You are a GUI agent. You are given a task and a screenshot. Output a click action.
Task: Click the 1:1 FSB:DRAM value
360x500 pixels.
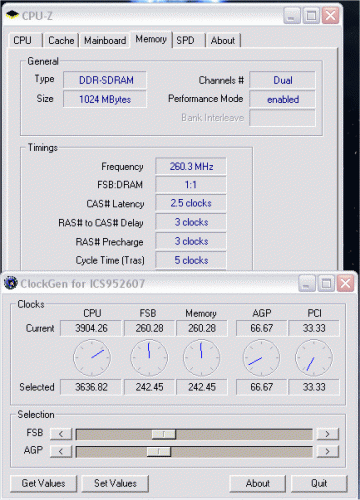click(x=191, y=185)
